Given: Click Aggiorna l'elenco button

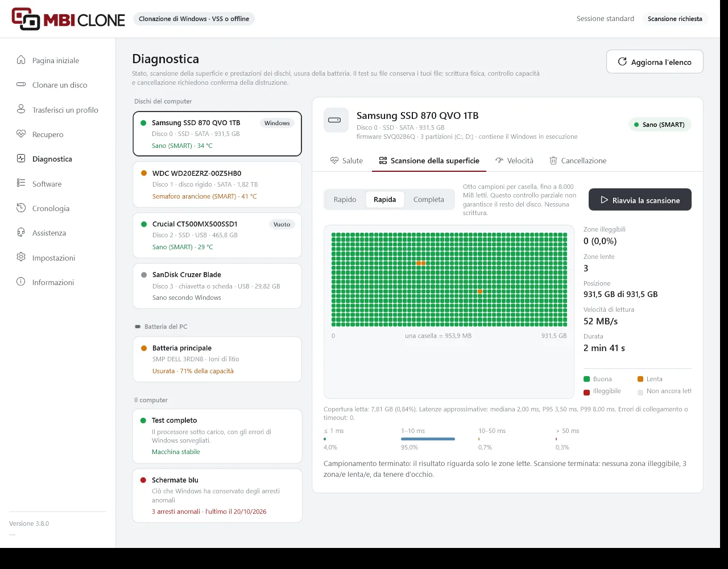Looking at the screenshot, I should [x=655, y=61].
